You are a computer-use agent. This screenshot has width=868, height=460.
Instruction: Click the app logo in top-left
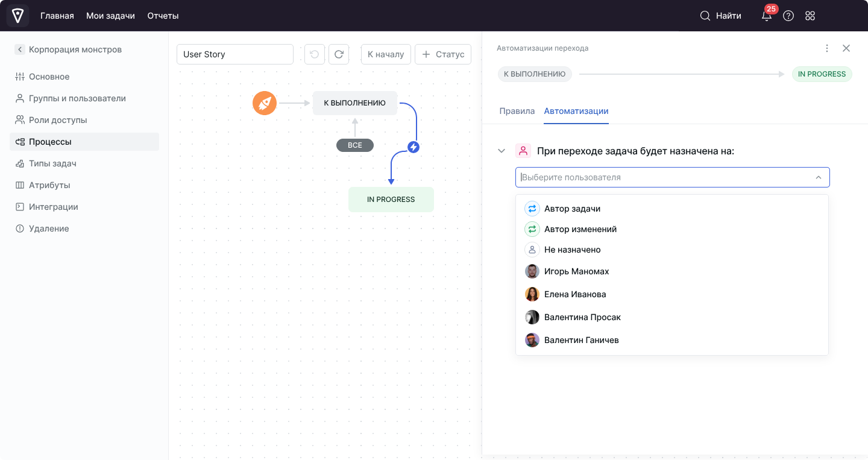(x=18, y=16)
